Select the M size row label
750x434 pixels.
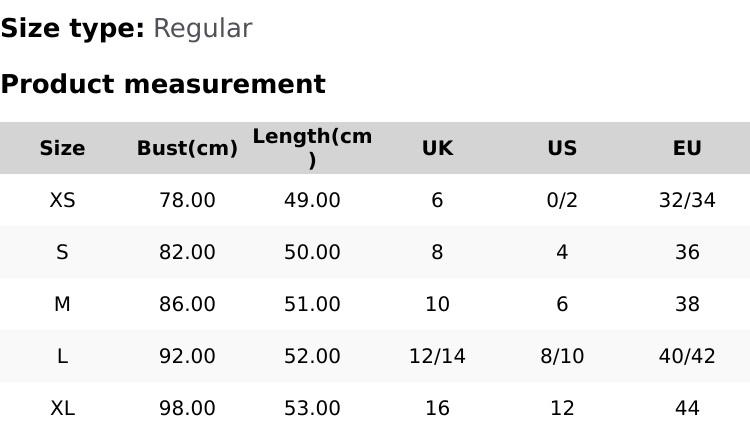[x=62, y=304]
